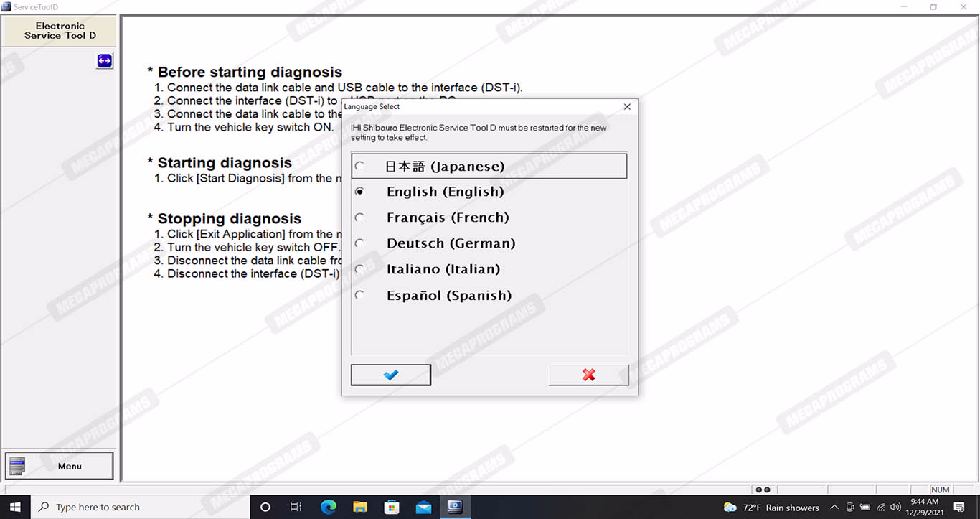980x519 pixels.
Task: Open the Mail app from the taskbar
Action: point(423,507)
